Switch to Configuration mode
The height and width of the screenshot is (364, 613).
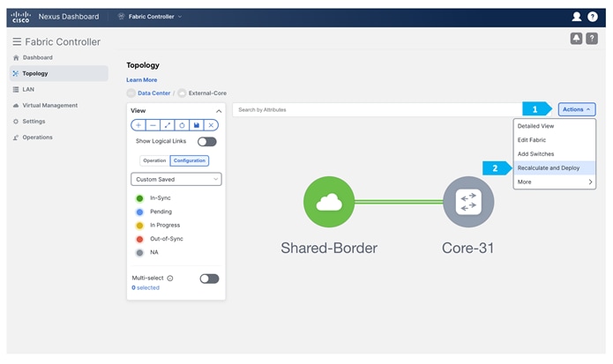190,160
